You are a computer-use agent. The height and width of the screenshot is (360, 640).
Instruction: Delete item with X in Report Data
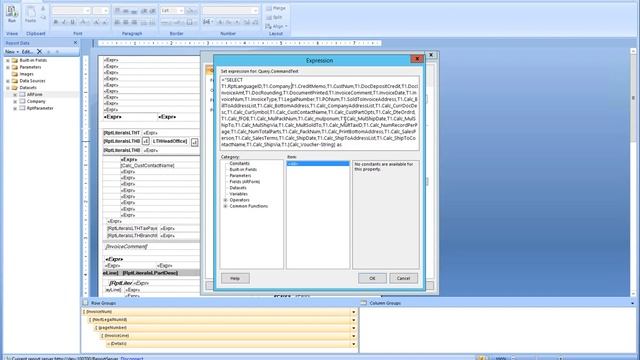(39, 51)
